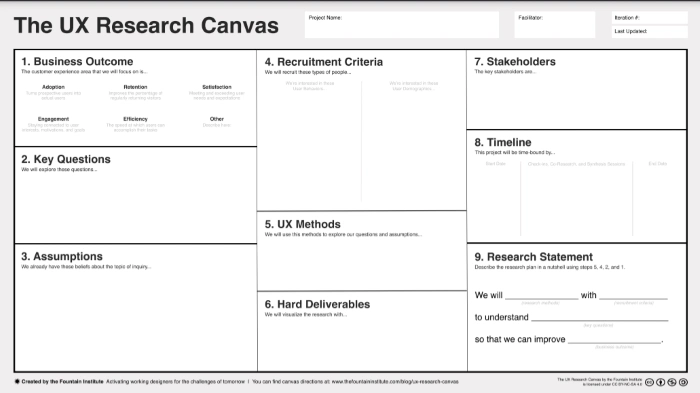Click the Check-ins and Synthesis Sessions label
Viewport: 700px width, 393px height.
[576, 164]
